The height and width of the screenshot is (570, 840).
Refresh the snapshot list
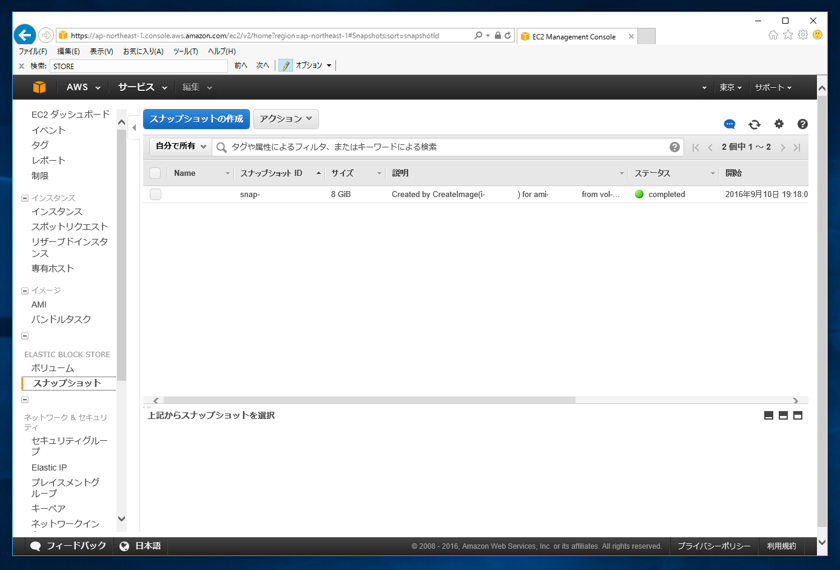(x=754, y=124)
